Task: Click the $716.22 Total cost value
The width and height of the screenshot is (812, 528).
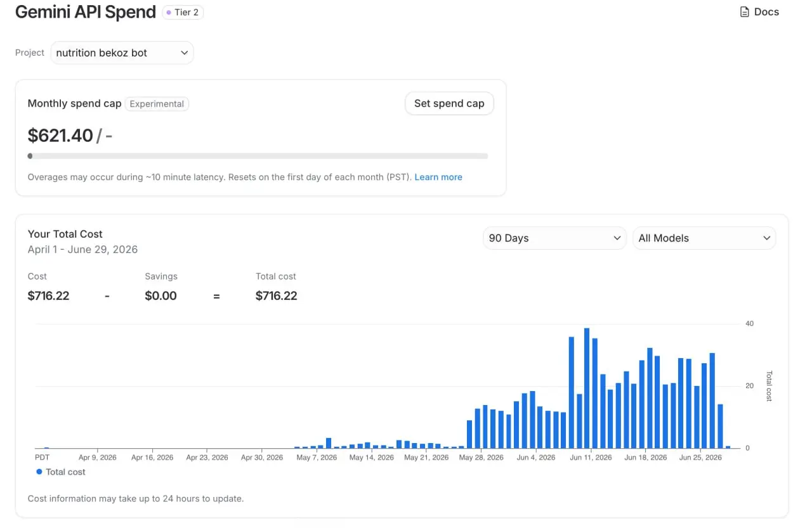Action: click(276, 295)
